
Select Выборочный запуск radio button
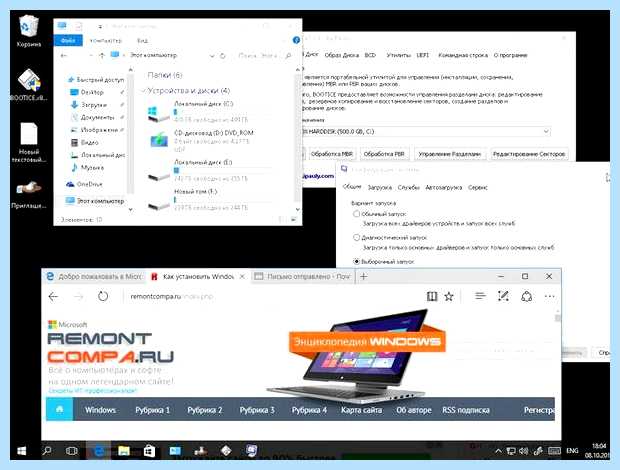pyautogui.click(x=356, y=261)
